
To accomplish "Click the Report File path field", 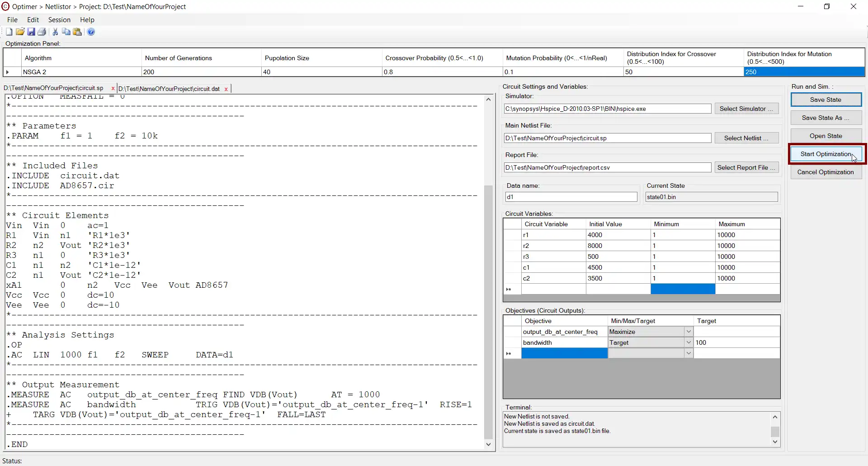I will pyautogui.click(x=607, y=167).
